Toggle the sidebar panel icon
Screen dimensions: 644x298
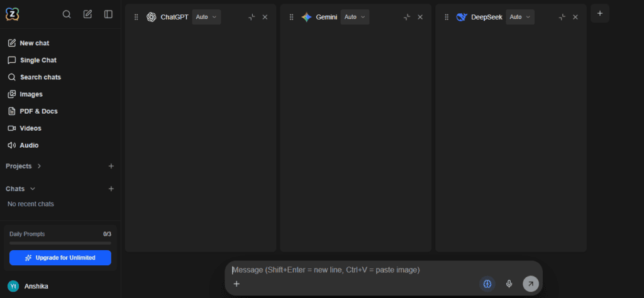pyautogui.click(x=108, y=14)
